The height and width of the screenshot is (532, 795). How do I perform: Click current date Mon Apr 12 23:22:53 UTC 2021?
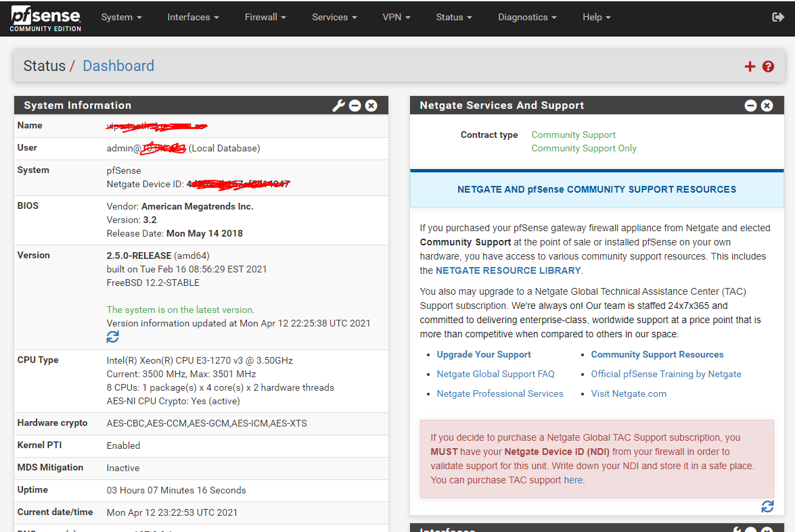coord(172,512)
